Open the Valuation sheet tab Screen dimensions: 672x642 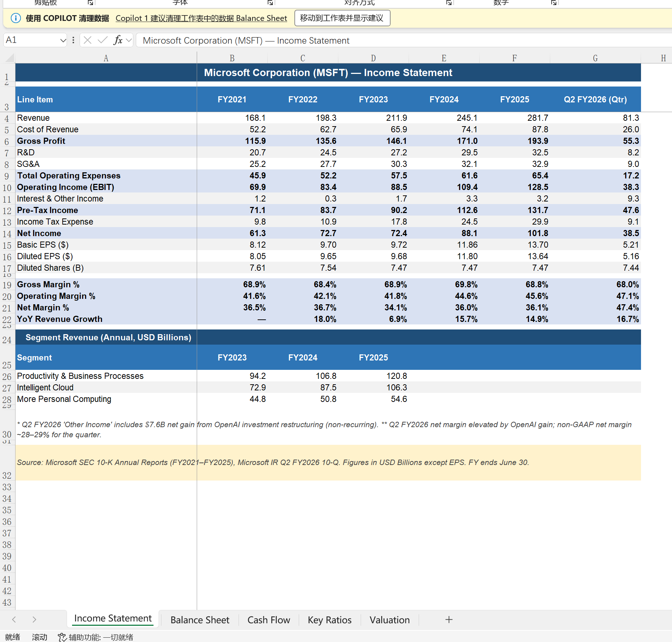390,620
